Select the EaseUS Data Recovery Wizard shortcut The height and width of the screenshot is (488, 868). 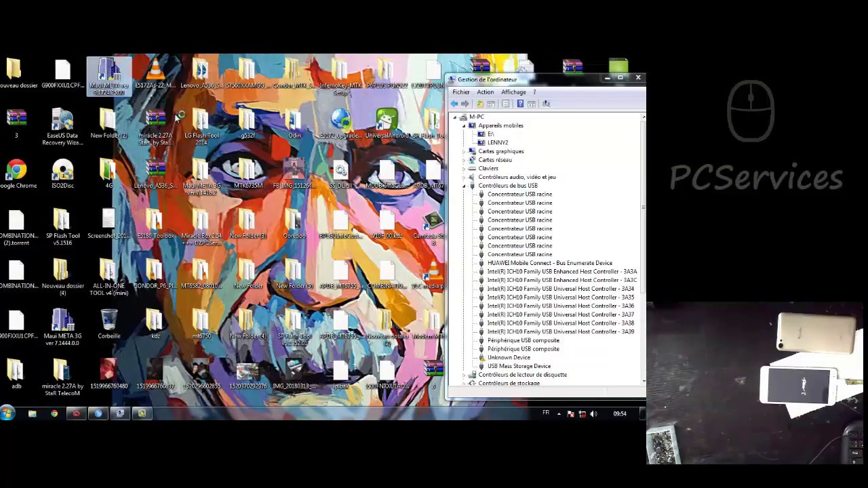point(62,127)
